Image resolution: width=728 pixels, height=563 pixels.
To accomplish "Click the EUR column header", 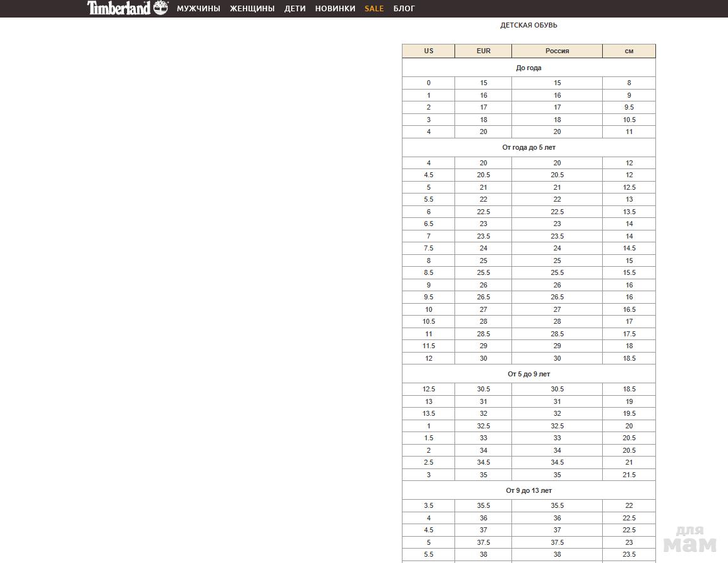I will click(x=483, y=51).
